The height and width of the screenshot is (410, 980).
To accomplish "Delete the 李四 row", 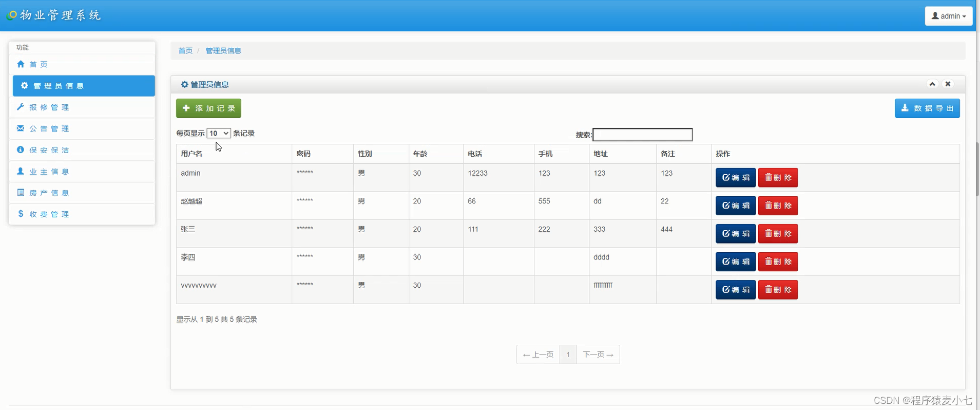I will point(778,262).
